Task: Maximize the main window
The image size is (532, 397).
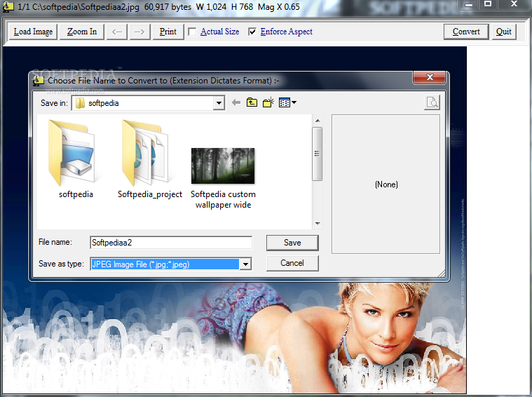Action: point(488,4)
